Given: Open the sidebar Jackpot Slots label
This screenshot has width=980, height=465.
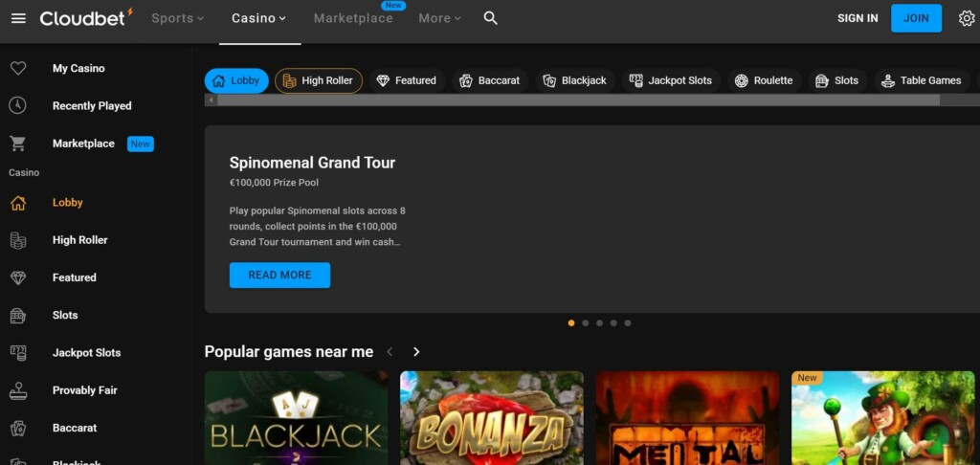Looking at the screenshot, I should (x=86, y=352).
